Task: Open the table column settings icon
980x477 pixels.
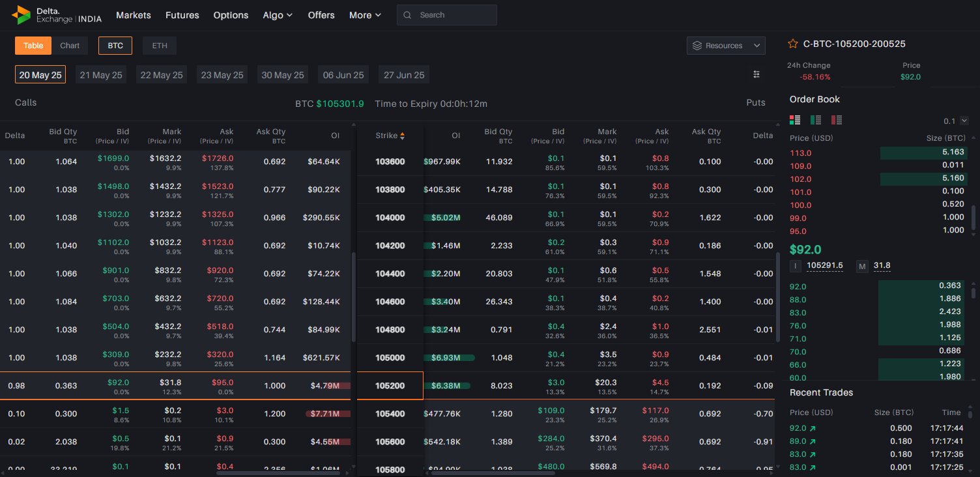Action: [x=757, y=74]
